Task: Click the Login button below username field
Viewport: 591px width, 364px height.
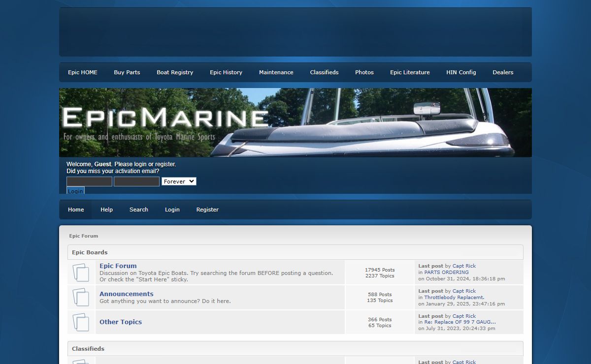Action: [x=75, y=191]
